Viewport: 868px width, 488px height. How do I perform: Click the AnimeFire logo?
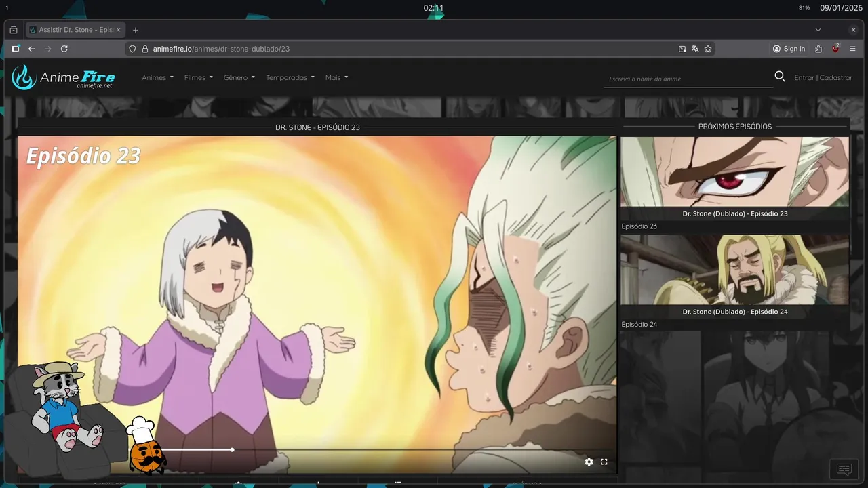pos(63,77)
